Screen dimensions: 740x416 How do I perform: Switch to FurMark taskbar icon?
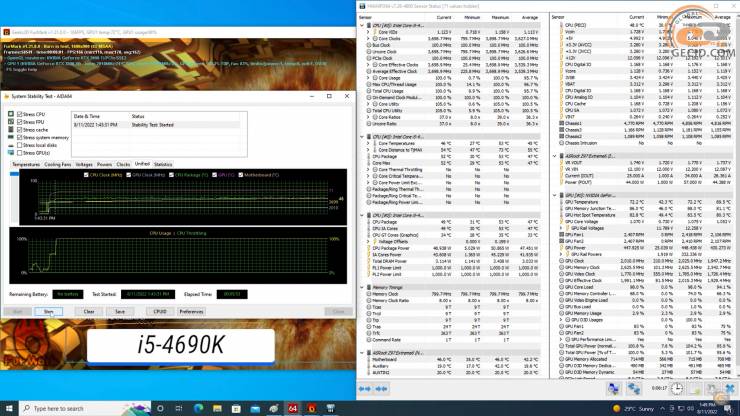tap(311, 408)
